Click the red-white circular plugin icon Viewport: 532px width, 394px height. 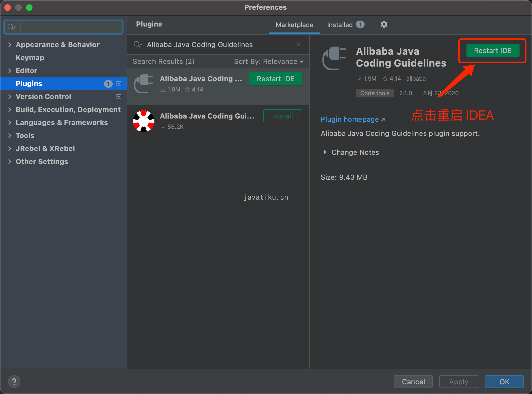(144, 121)
